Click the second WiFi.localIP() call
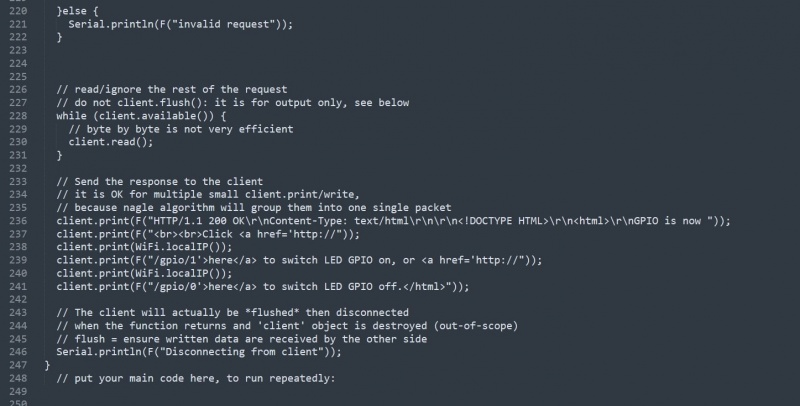Image resolution: width=800 pixels, height=406 pixels. [144, 273]
